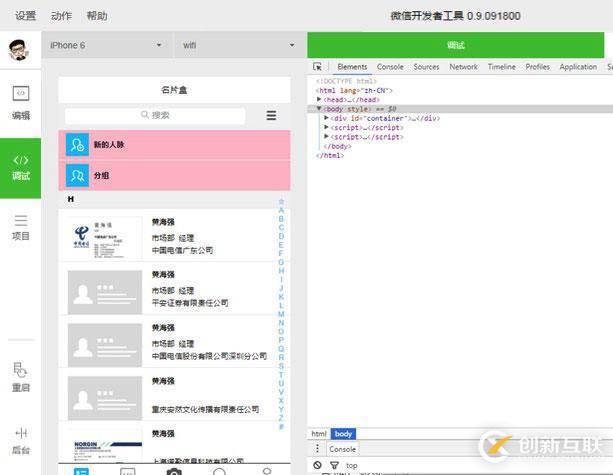
Task: Switch to the Network tab
Action: (x=463, y=67)
